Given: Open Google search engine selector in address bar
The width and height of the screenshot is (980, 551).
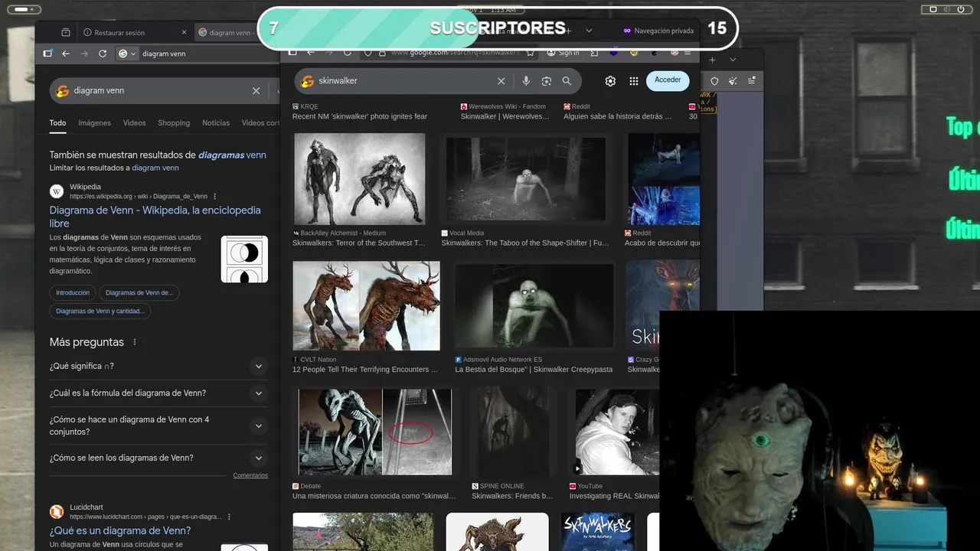Looking at the screenshot, I should [x=127, y=54].
